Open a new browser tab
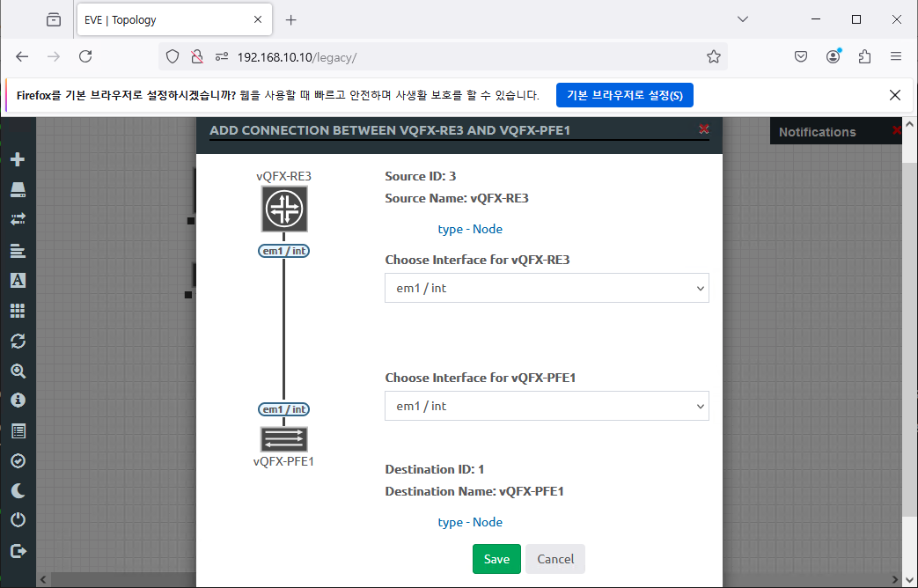The image size is (918, 588). (x=291, y=20)
